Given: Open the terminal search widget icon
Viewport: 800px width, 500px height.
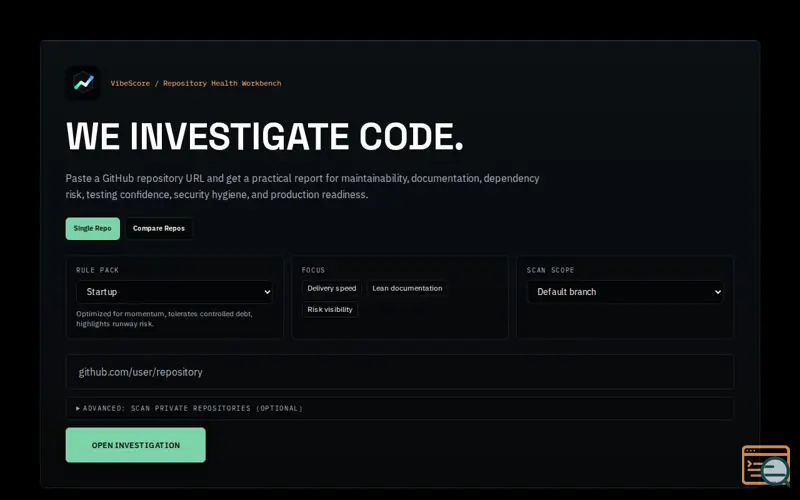Looking at the screenshot, I should 766,465.
